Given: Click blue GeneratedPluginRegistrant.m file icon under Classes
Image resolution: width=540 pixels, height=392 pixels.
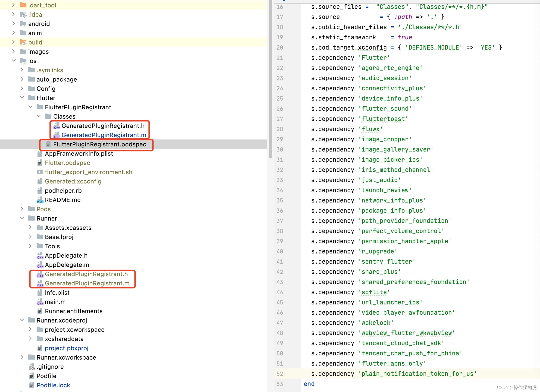Looking at the screenshot, I should (57, 135).
